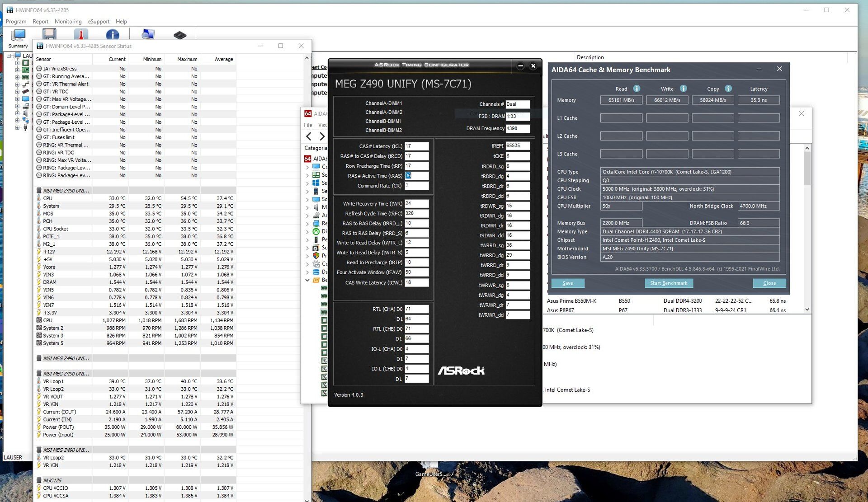Open the HWiNFO Help menu
Screen dimensions: 868x502
tap(121, 21)
